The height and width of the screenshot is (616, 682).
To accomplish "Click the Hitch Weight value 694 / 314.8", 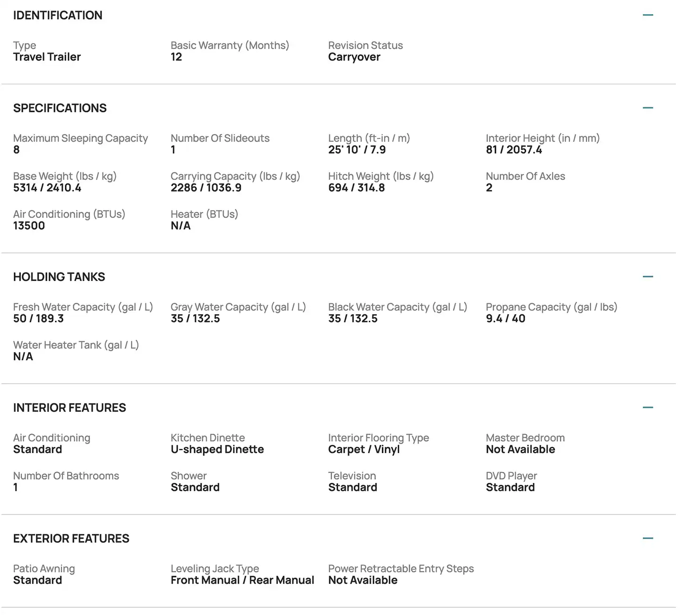I will (x=357, y=188).
